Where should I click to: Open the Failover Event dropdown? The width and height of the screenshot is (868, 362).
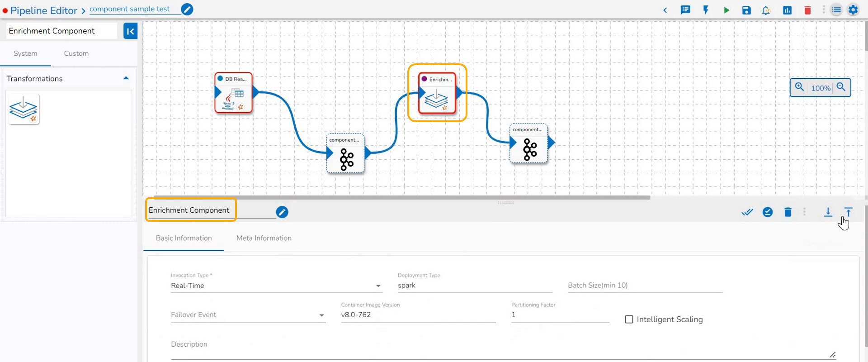pyautogui.click(x=248, y=315)
